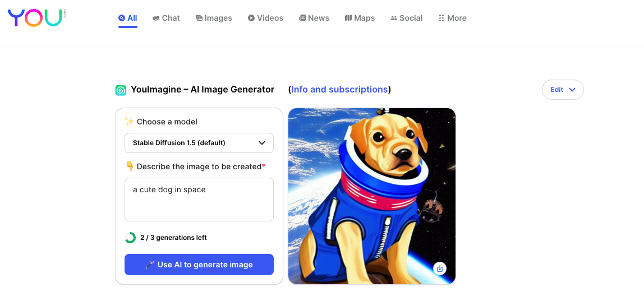
Task: Switch to the Images tab
Action: point(214,18)
